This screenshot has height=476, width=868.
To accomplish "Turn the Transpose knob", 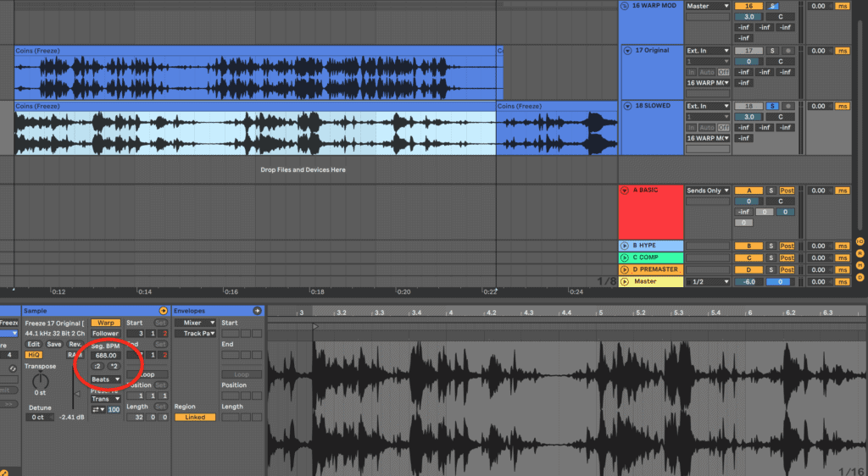I will [x=41, y=381].
